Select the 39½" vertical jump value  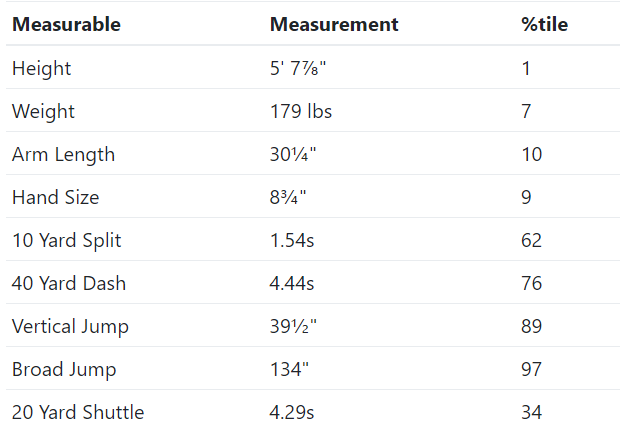[293, 326]
